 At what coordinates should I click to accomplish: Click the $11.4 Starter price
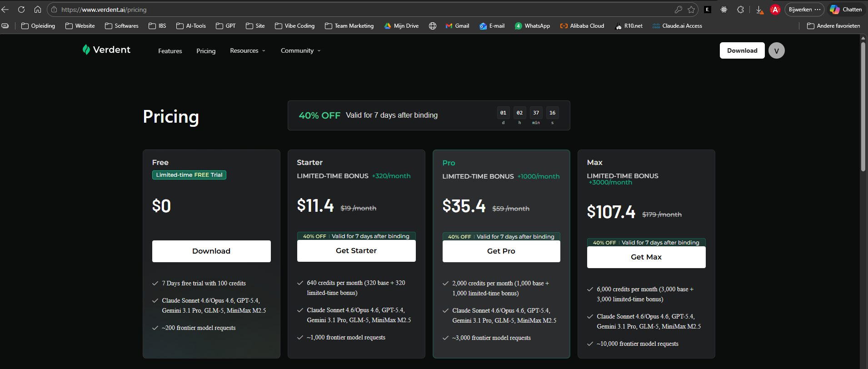pyautogui.click(x=315, y=205)
